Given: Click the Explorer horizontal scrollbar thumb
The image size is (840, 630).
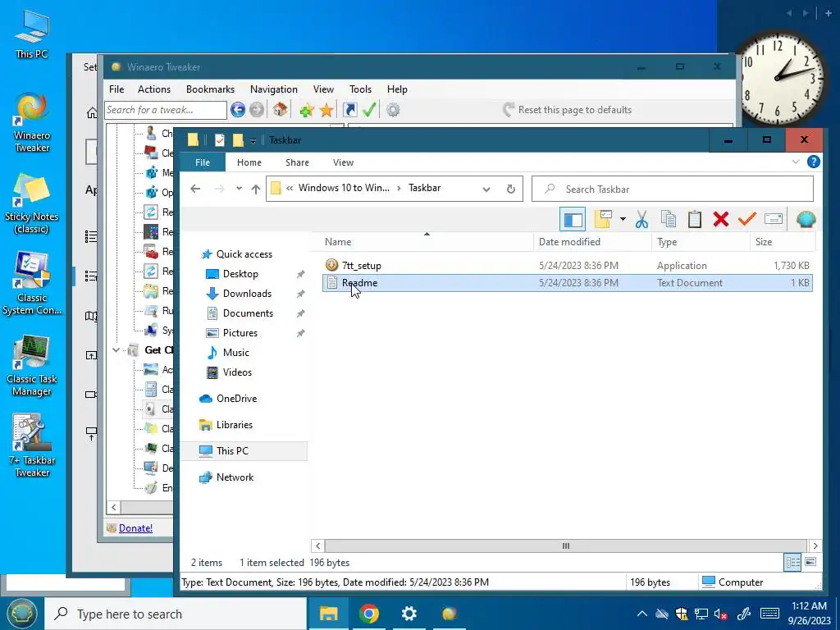Looking at the screenshot, I should coord(566,546).
